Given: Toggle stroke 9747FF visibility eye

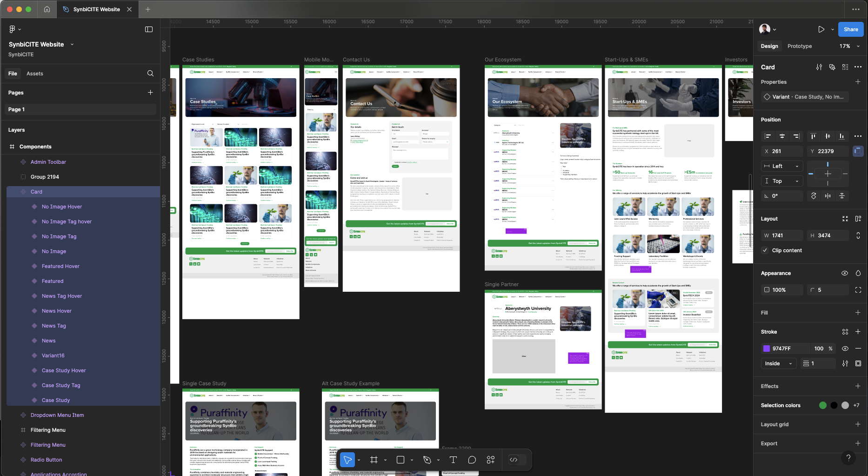Looking at the screenshot, I should 845,349.
